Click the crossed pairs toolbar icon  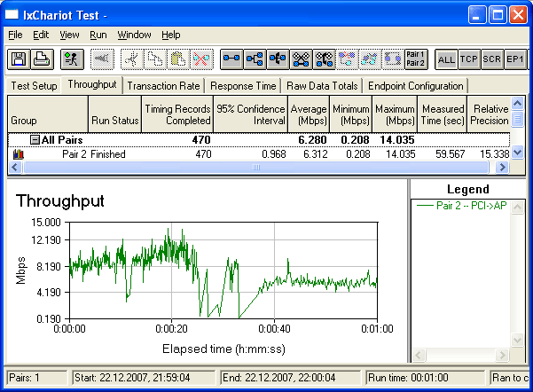(x=301, y=59)
